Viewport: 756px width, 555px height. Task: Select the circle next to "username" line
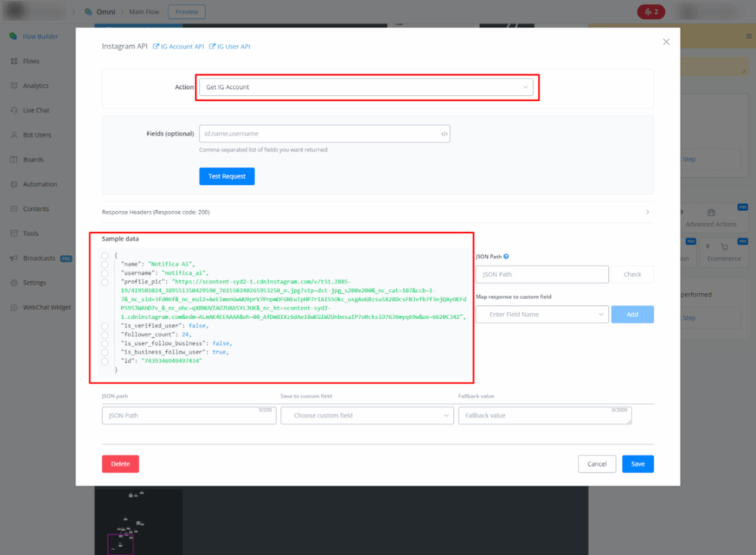(x=105, y=273)
